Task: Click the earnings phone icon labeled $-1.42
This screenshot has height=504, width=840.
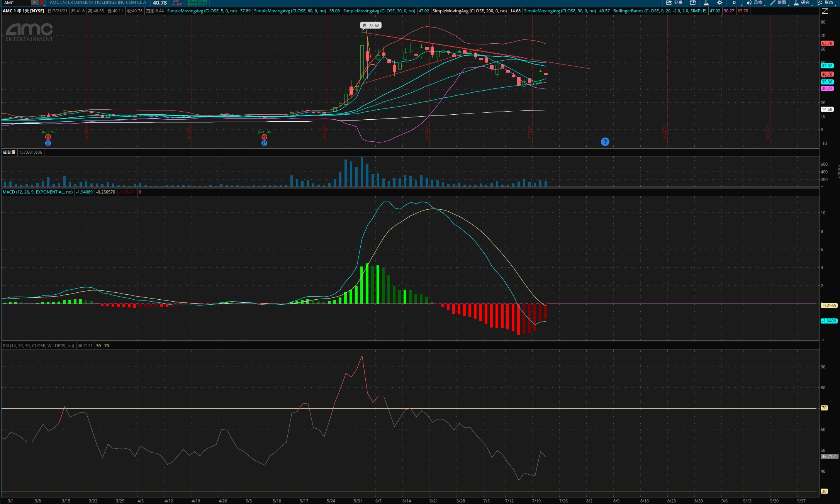Action: coord(264,137)
